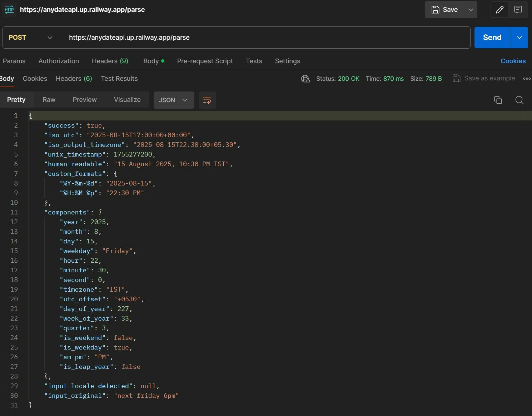This screenshot has width=532, height=416.
Task: Switch to the Params tab
Action: pos(14,61)
